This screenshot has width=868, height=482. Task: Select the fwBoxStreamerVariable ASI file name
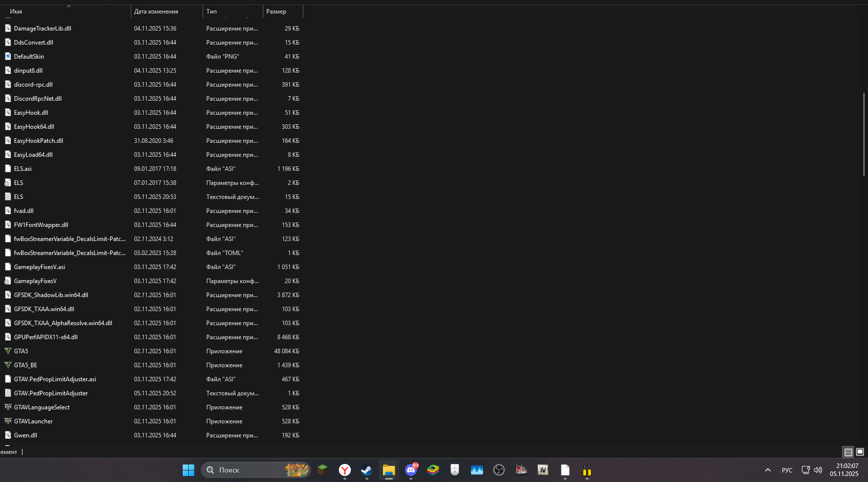[70, 239]
